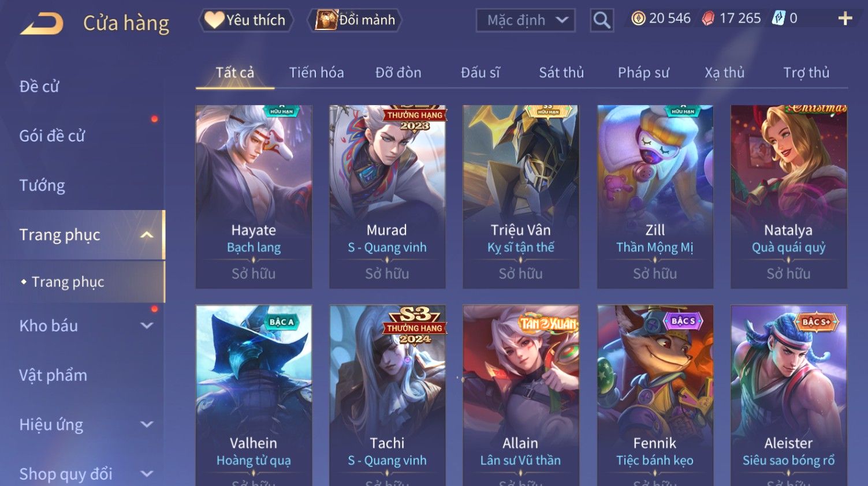Open the search magnifier icon

(x=601, y=20)
